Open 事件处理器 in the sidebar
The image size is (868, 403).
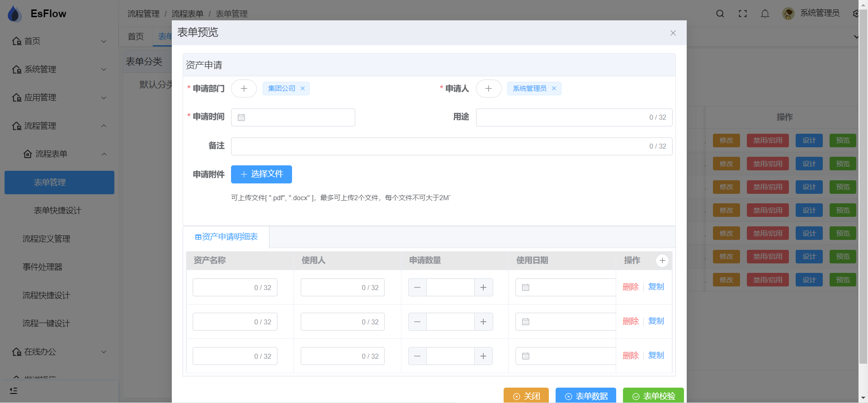click(59, 267)
